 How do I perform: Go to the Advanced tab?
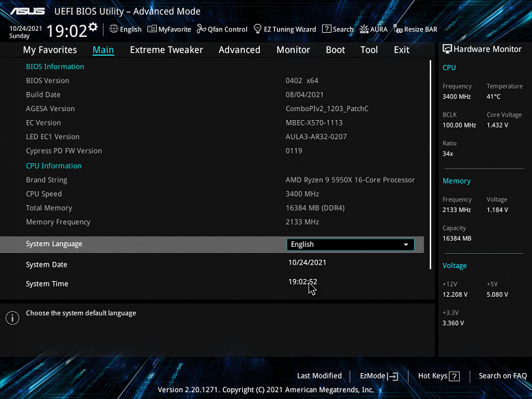click(239, 50)
